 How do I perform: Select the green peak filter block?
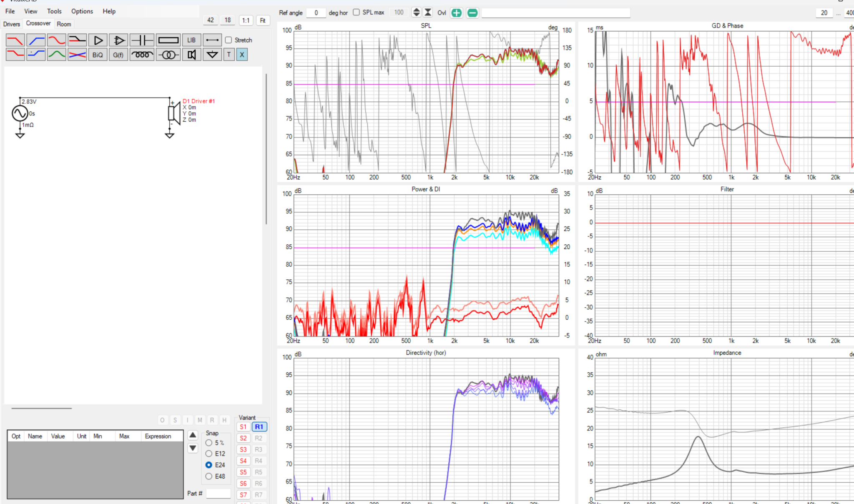[57, 55]
